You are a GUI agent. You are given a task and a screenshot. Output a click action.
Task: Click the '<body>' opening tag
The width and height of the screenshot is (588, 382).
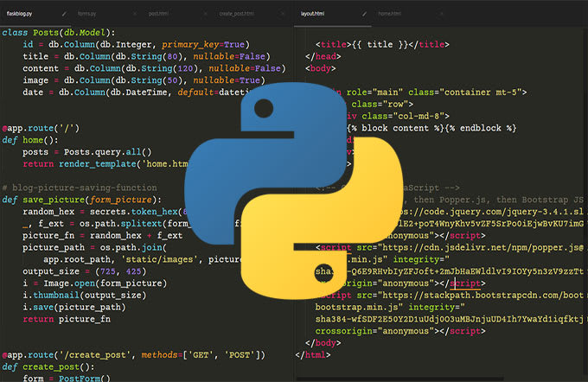320,68
